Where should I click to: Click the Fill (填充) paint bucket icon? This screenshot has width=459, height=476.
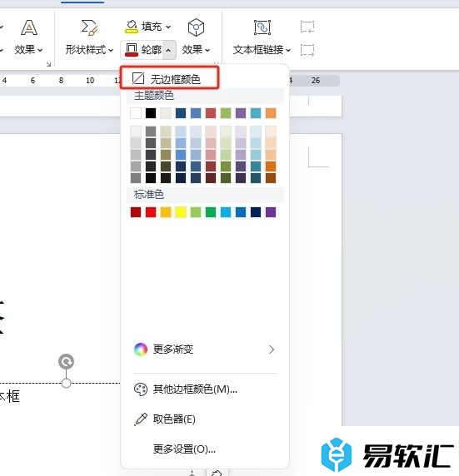click(x=132, y=27)
